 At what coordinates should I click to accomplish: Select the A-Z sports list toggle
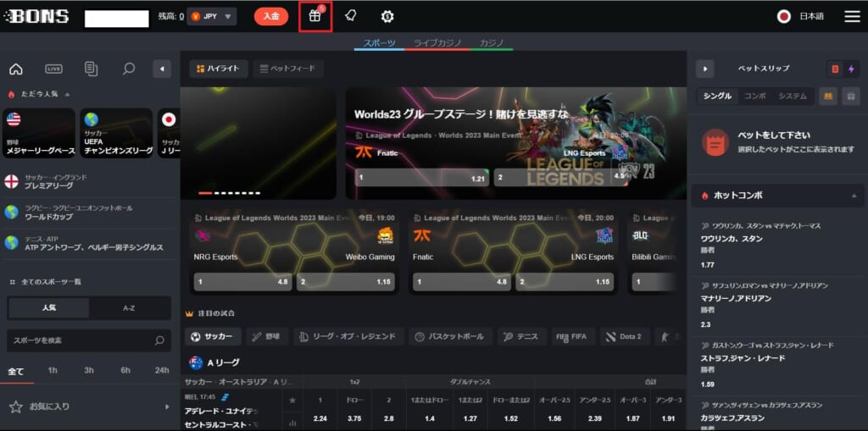tap(129, 308)
